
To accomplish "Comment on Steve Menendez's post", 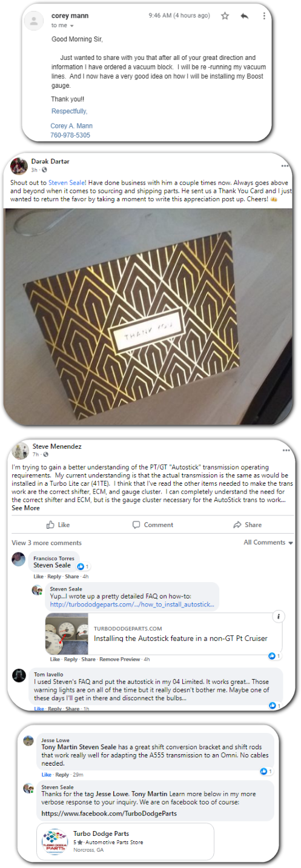I will (153, 525).
